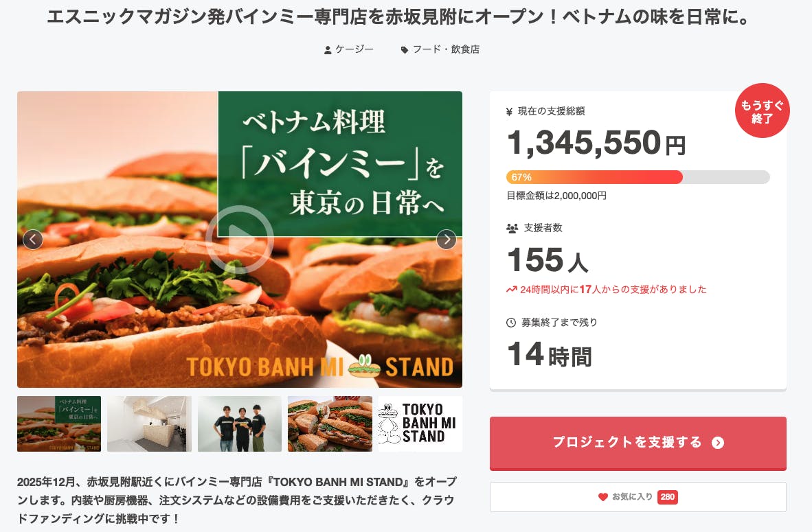Screen dimensions: 812x532
Task: Open the フード・飲食店 category link
Action: 446,49
